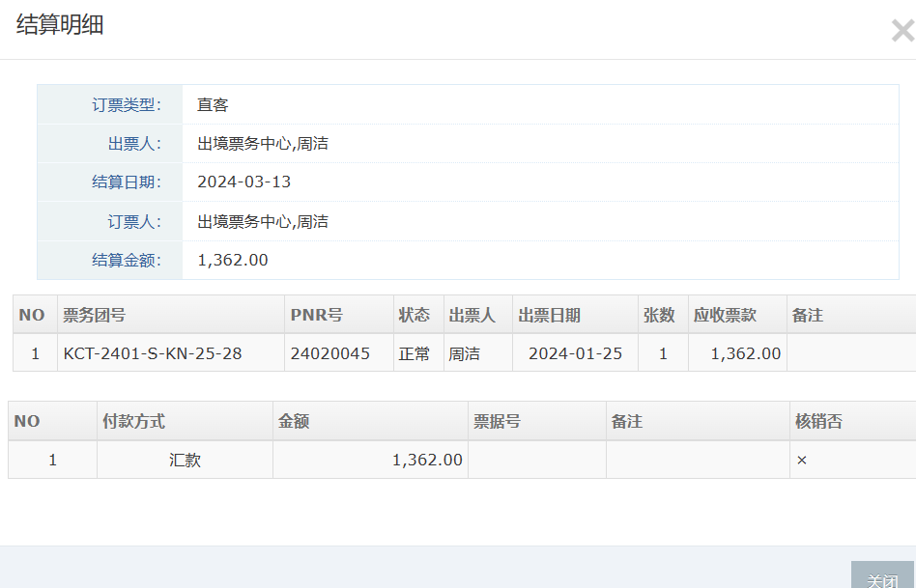
Task: Click the 订票类型 value 直客
Action: [x=213, y=104]
